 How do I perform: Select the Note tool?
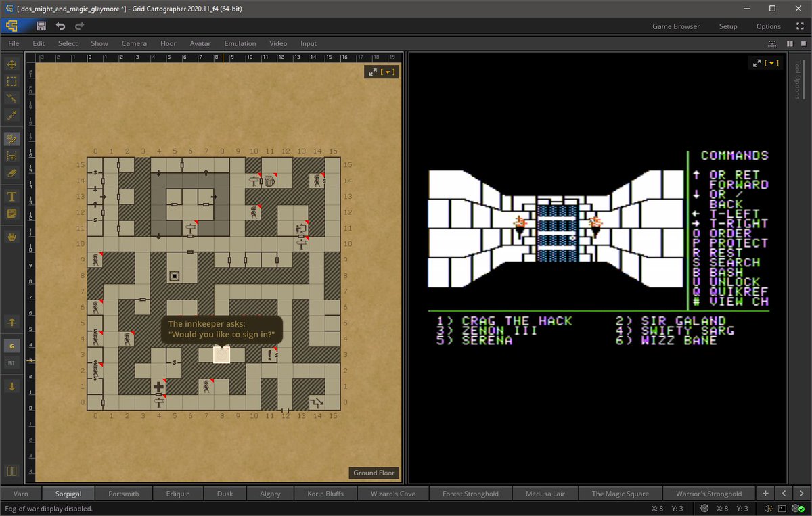12,214
